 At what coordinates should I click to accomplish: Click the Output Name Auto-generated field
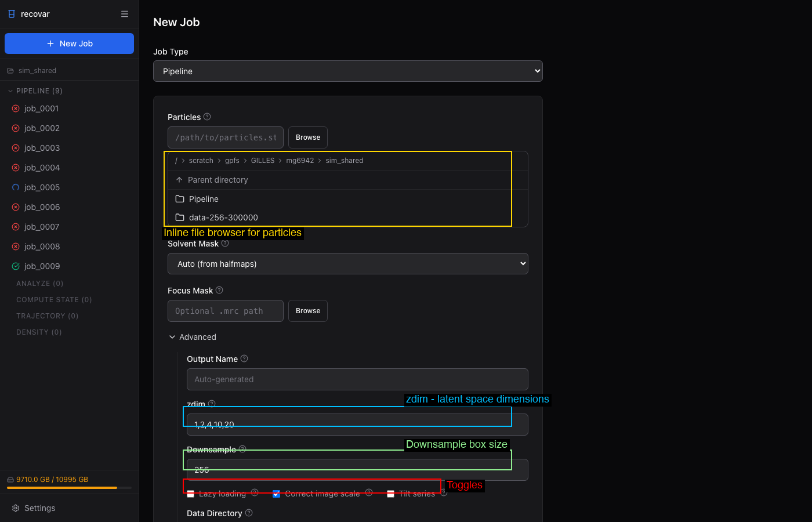pos(357,379)
